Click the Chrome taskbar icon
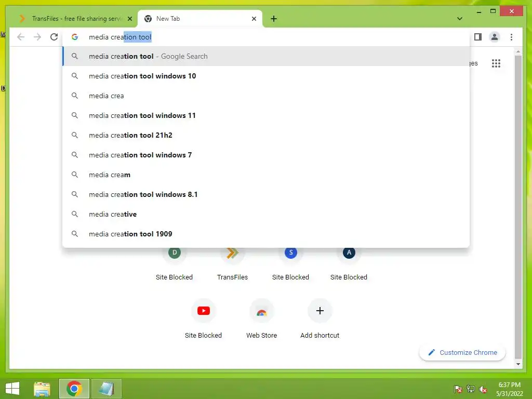The height and width of the screenshot is (399, 532). pos(74,389)
